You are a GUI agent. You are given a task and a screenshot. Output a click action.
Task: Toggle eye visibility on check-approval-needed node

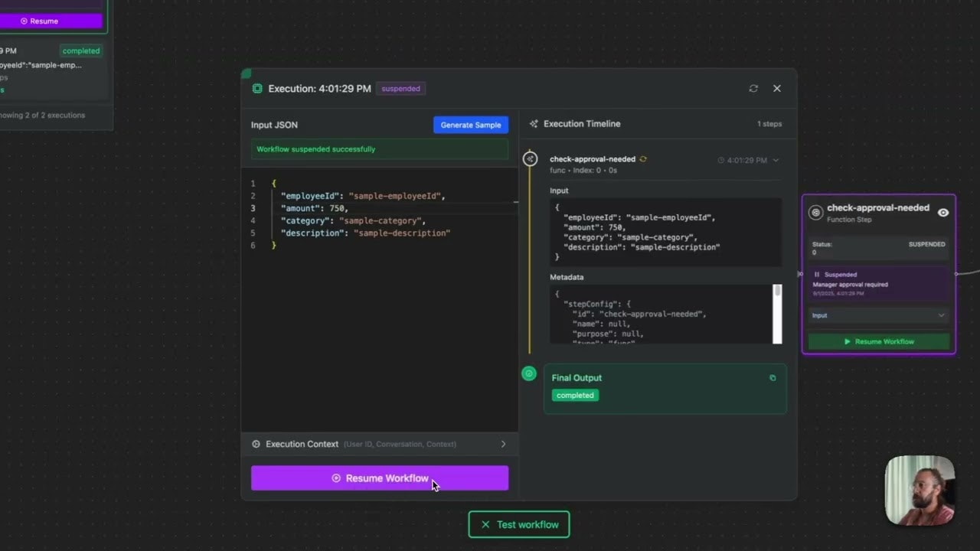coord(943,213)
